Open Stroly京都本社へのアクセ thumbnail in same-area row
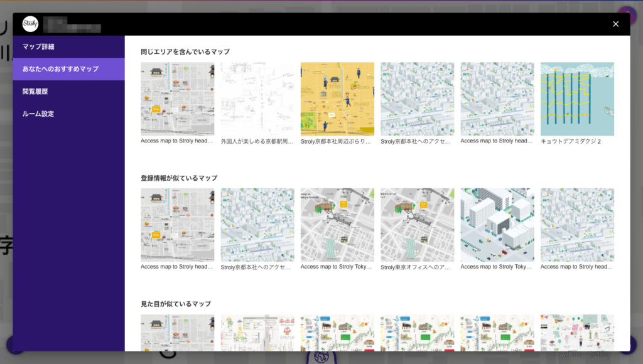 (x=417, y=99)
